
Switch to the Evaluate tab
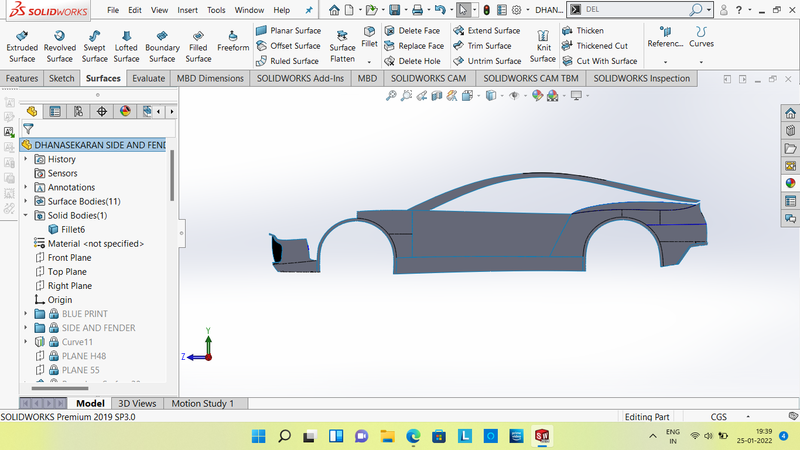pyautogui.click(x=148, y=78)
